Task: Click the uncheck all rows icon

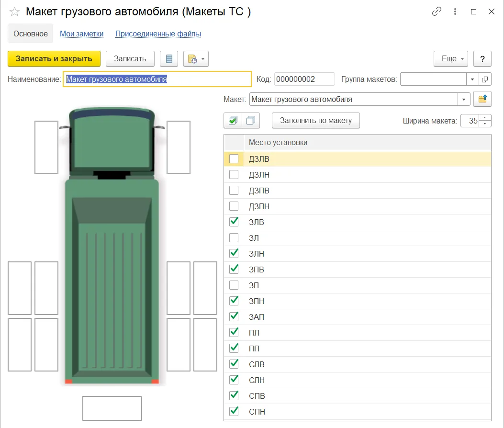Action: click(x=251, y=121)
